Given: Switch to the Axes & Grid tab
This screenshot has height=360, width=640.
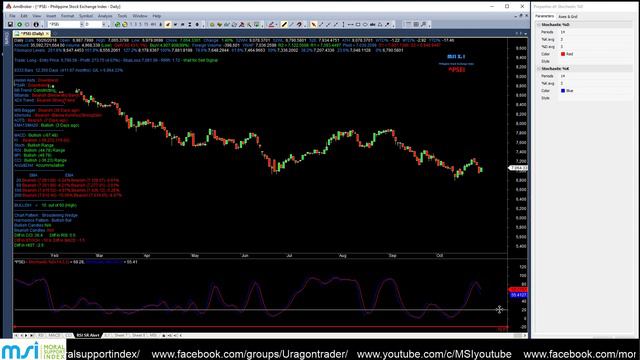Looking at the screenshot, I should pyautogui.click(x=568, y=16).
